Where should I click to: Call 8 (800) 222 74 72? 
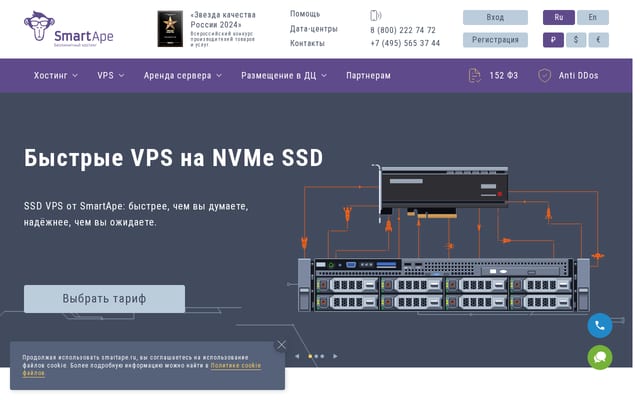point(403,30)
